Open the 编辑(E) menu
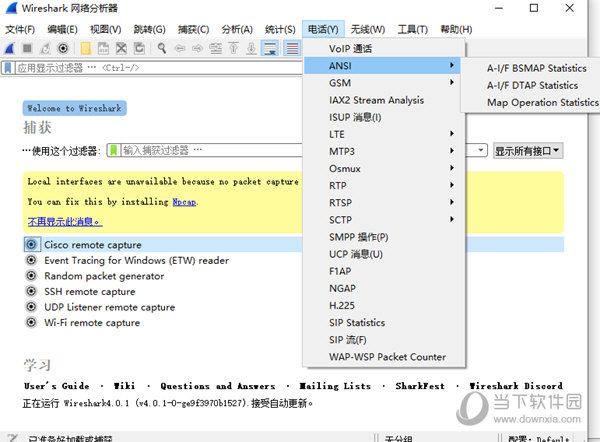600x442 pixels. [x=62, y=29]
